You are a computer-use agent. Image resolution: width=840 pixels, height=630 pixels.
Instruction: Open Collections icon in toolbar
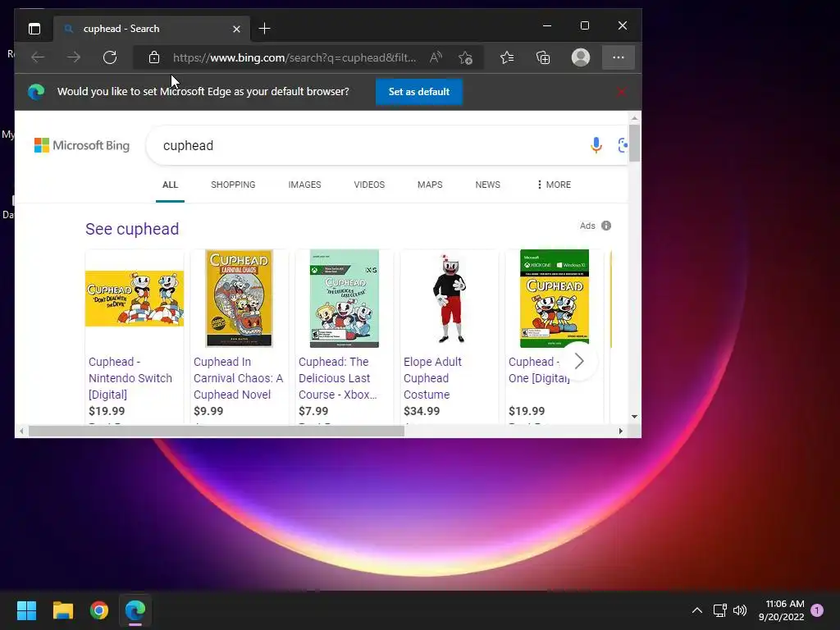coord(543,57)
